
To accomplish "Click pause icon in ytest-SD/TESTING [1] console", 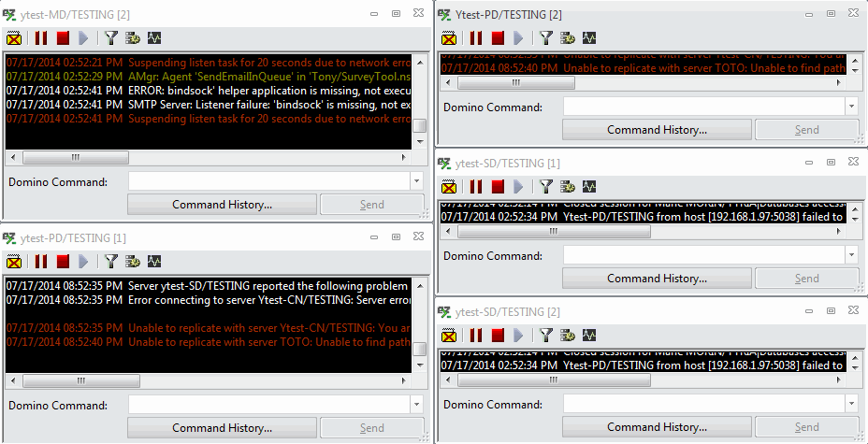I will [475, 187].
